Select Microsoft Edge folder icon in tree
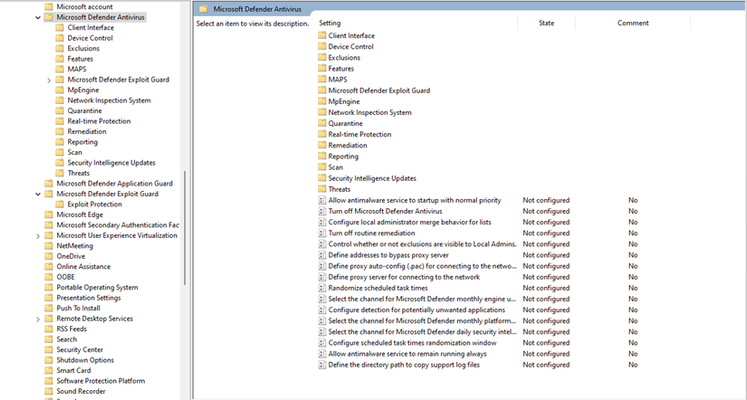 click(x=49, y=215)
